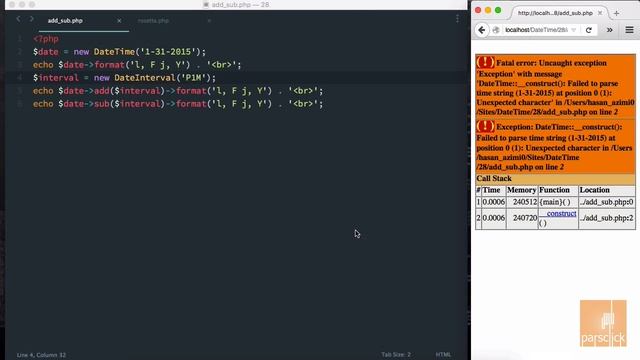Go forward in Sublime editor history arrow
640x360 pixels.
coord(31,19)
